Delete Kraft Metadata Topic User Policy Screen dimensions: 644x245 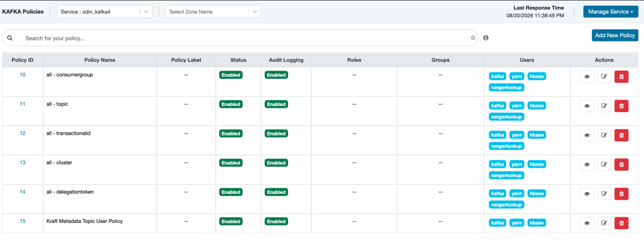click(621, 223)
